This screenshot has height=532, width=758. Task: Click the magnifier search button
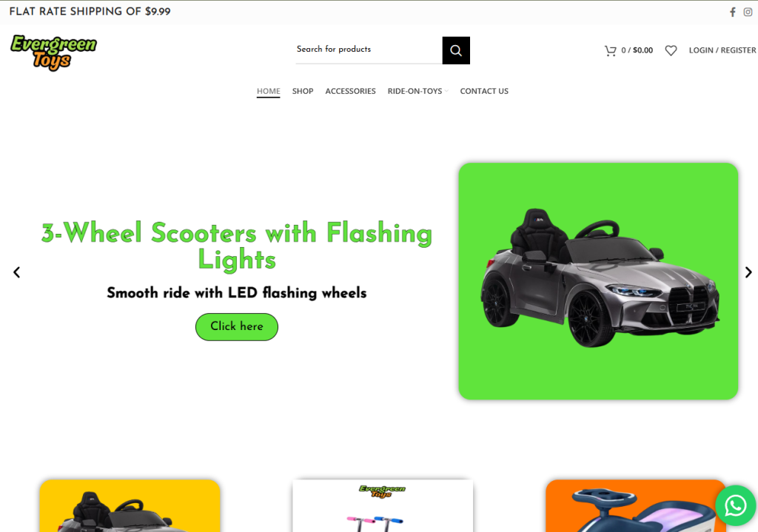point(456,50)
